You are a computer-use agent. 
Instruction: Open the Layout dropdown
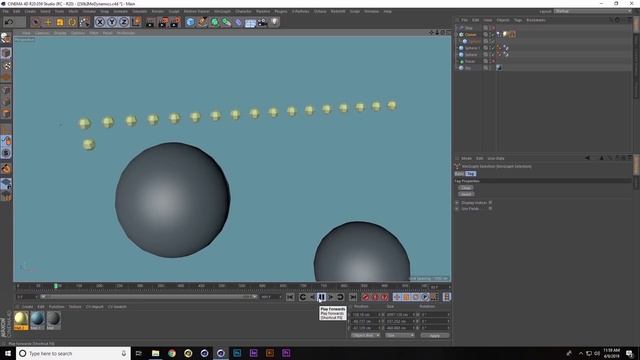point(592,11)
